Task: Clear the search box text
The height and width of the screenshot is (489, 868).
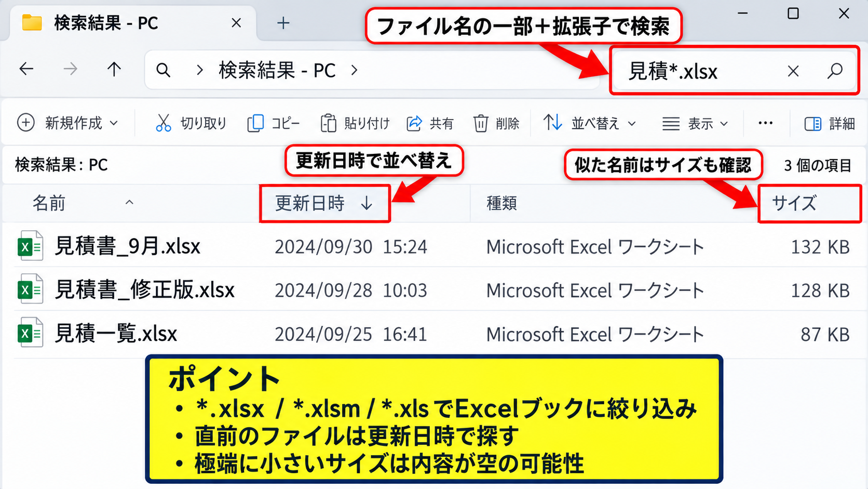Action: (793, 71)
